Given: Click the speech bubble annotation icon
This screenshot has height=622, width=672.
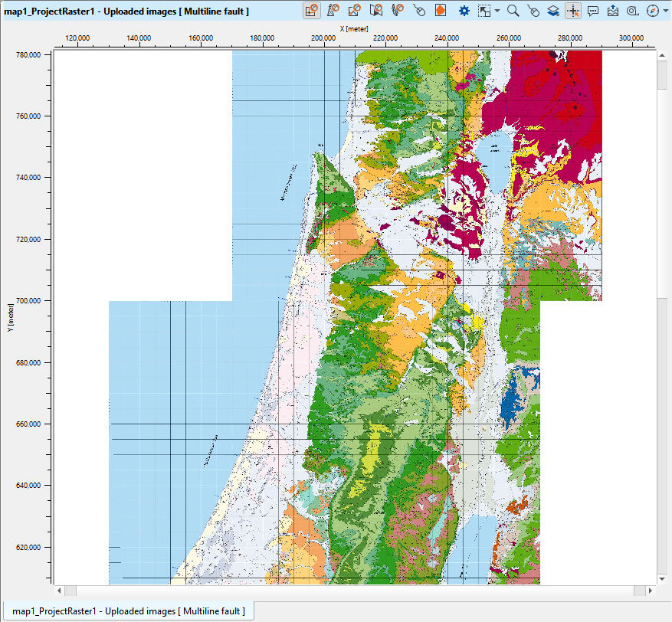Looking at the screenshot, I should pyautogui.click(x=593, y=11).
